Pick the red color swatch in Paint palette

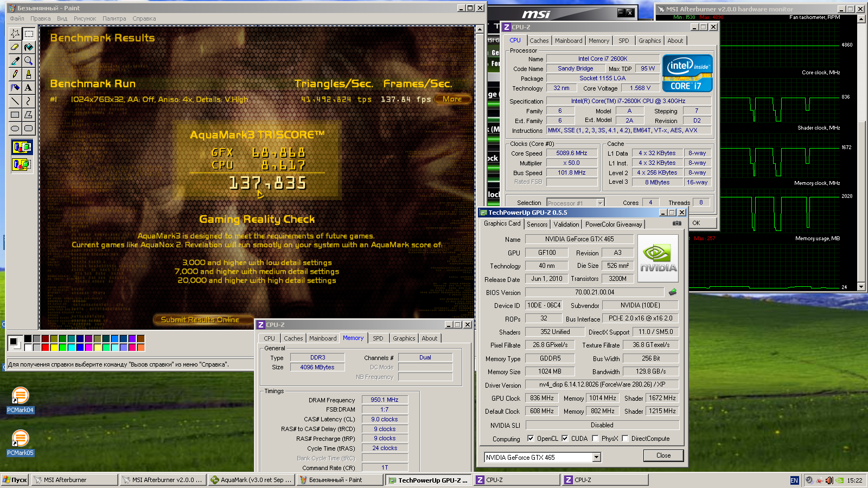45,348
